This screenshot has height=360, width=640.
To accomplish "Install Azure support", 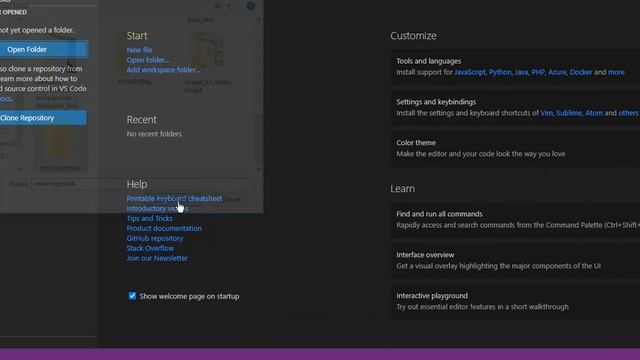I will coord(557,72).
